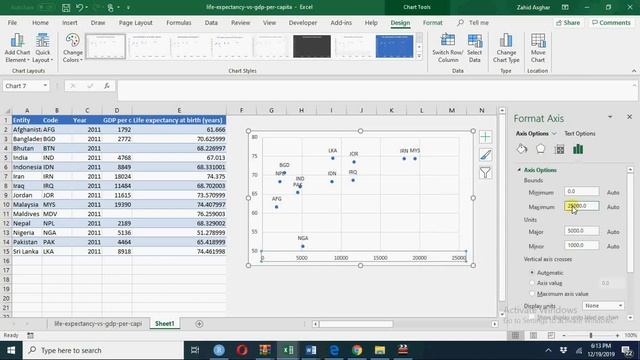640x360 pixels.
Task: Open Excel from the taskbar
Action: [288, 350]
